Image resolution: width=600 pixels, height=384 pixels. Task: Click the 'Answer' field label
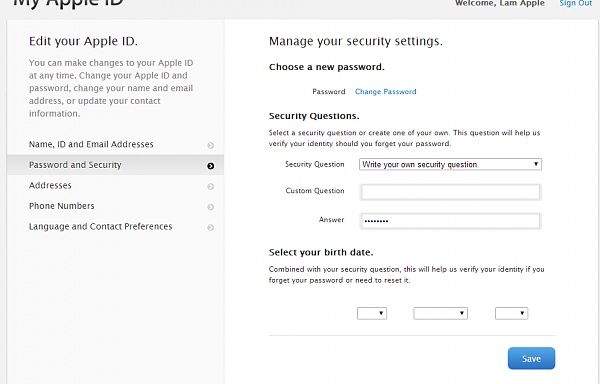331,220
